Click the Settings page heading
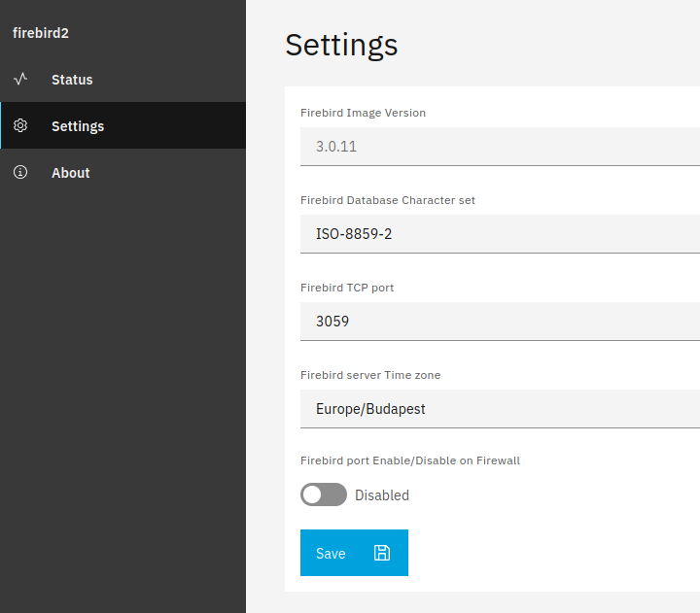Image resolution: width=700 pixels, height=613 pixels. [341, 45]
